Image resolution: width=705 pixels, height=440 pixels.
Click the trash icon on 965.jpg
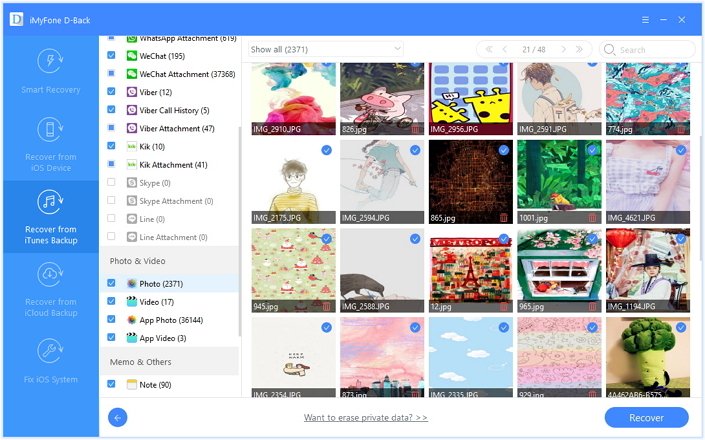(x=592, y=307)
